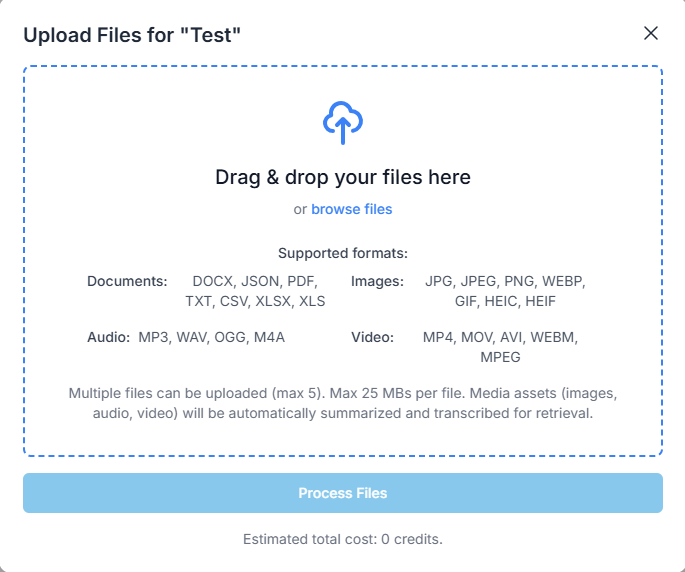685x572 pixels.
Task: Click the MP3, WAV, OGG, M4A list
Action: pyautogui.click(x=212, y=337)
